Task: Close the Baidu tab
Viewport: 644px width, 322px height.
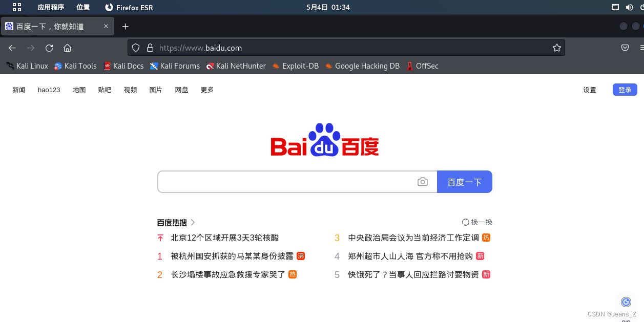Action: [x=106, y=26]
